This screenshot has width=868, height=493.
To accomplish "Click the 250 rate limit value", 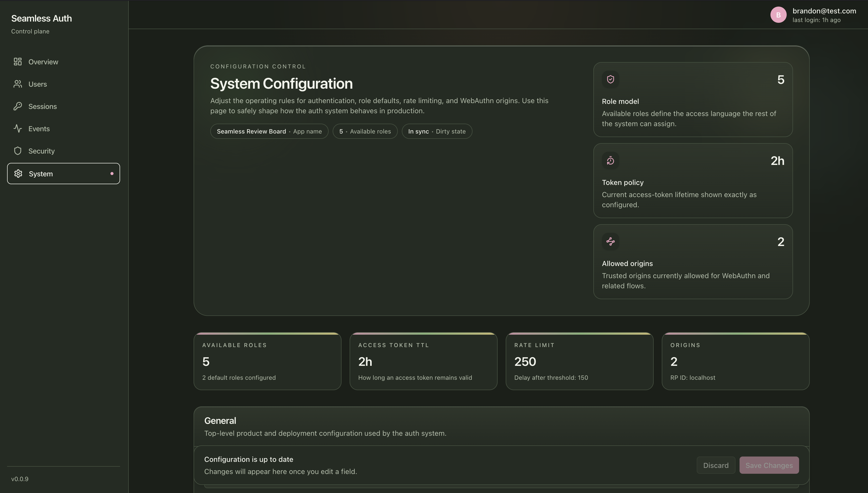I will coord(525,362).
